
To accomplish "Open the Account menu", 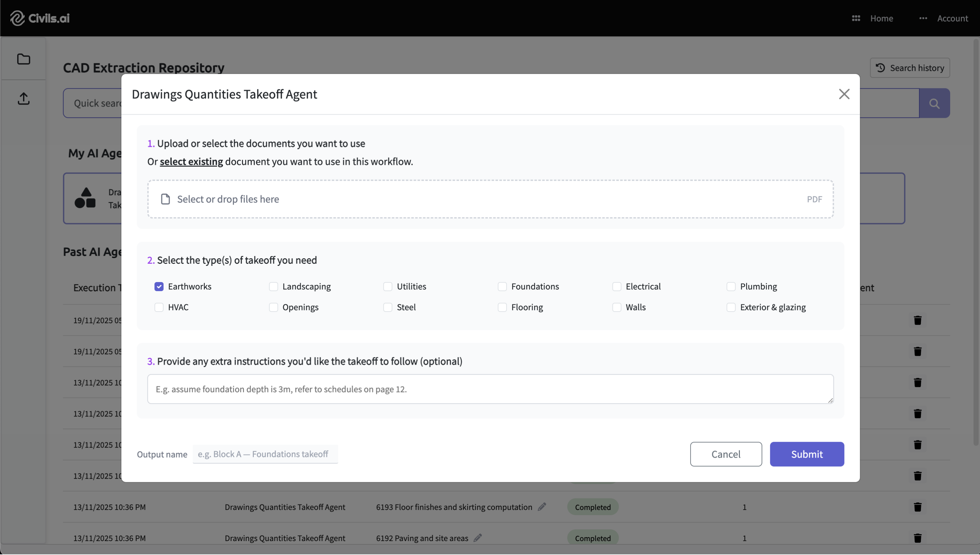I will 952,18.
